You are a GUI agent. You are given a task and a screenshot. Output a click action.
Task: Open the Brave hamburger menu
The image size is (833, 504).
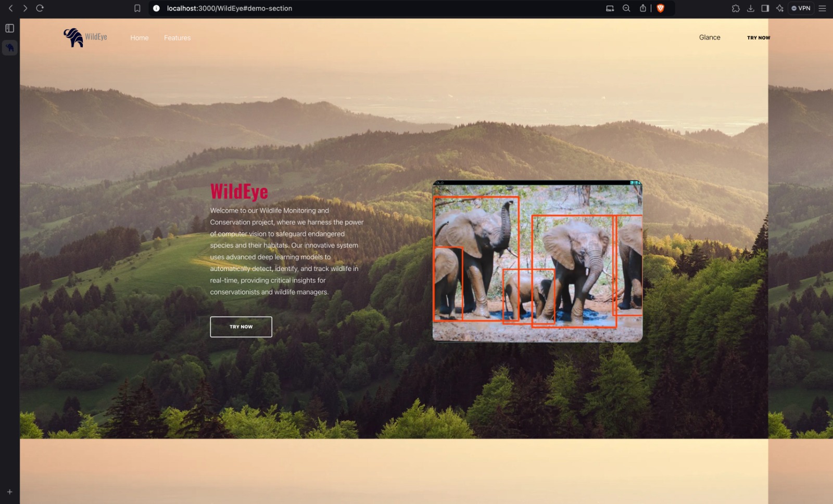click(x=822, y=8)
